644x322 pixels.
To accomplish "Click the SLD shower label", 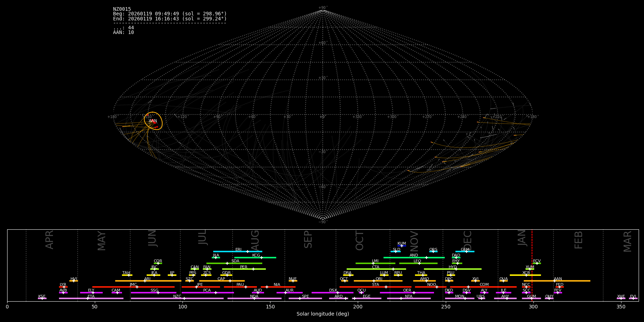I will 396,250.
